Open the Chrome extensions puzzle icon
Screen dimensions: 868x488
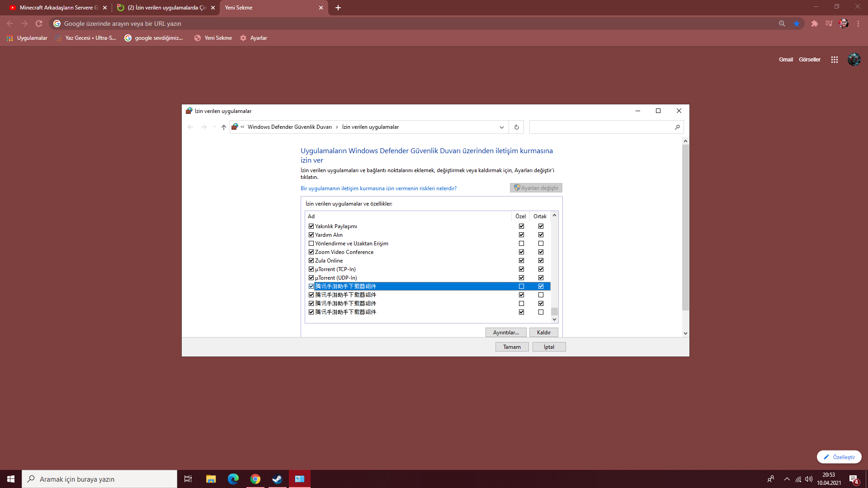tap(814, 23)
